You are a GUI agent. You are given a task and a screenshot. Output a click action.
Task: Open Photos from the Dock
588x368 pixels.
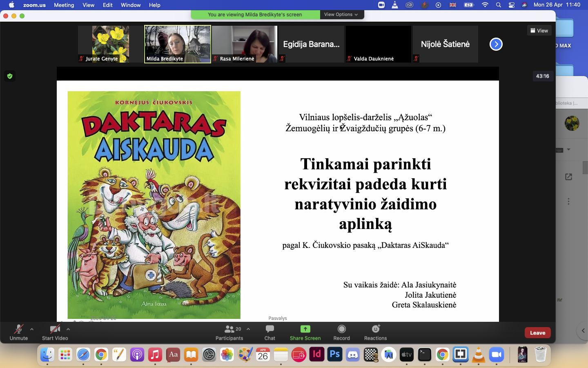(x=227, y=355)
